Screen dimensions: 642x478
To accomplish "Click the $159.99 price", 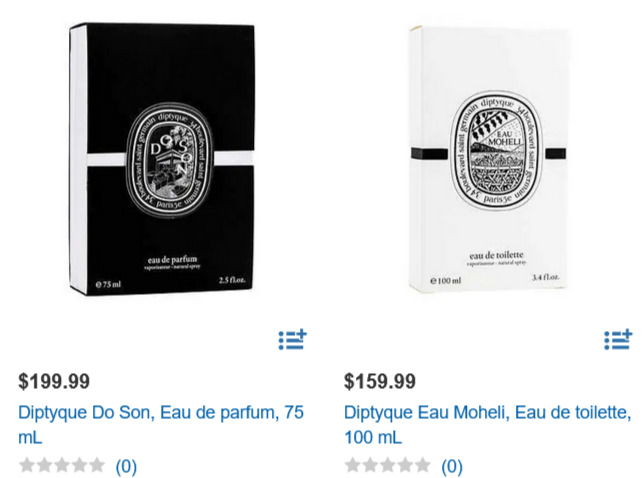I will 380,381.
